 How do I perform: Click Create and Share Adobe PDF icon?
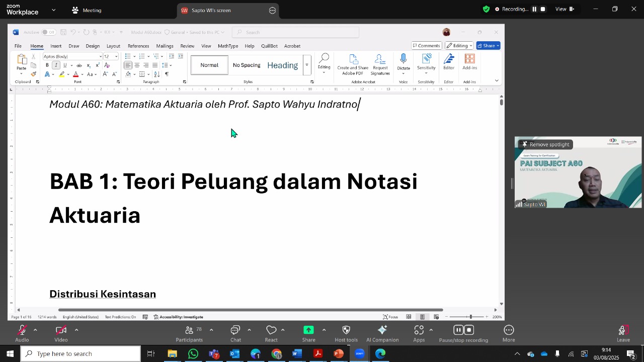coord(353,59)
